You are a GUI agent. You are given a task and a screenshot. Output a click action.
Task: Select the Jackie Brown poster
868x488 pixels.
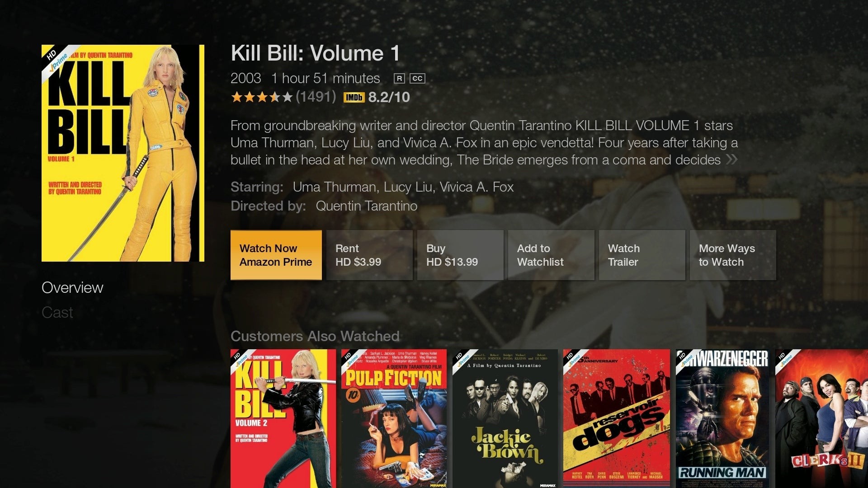tap(505, 418)
